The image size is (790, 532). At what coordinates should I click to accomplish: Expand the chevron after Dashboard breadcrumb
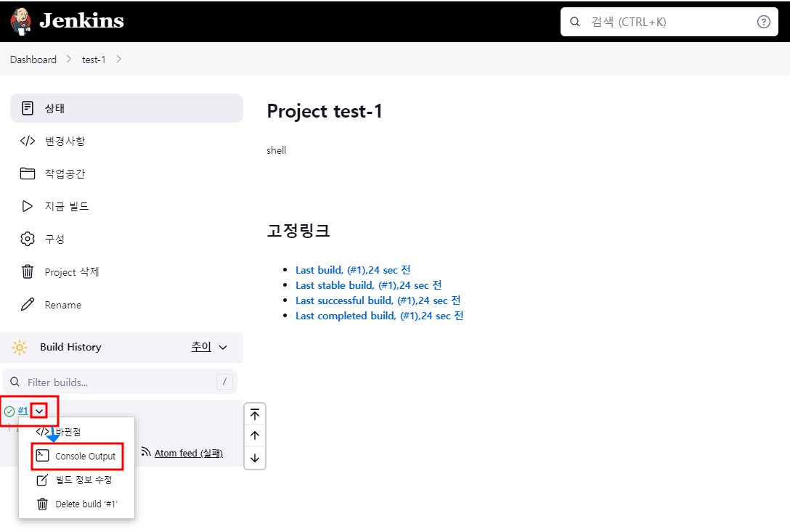point(69,59)
